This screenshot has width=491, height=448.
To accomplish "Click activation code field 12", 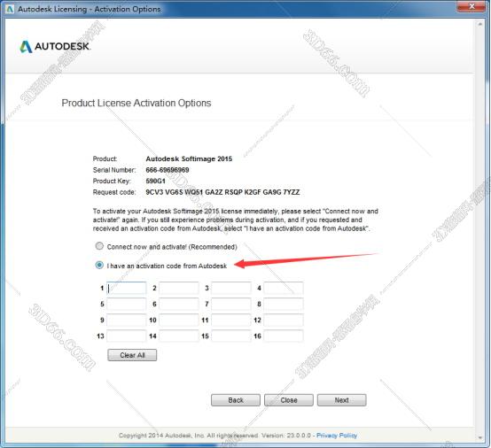I will 284,320.
